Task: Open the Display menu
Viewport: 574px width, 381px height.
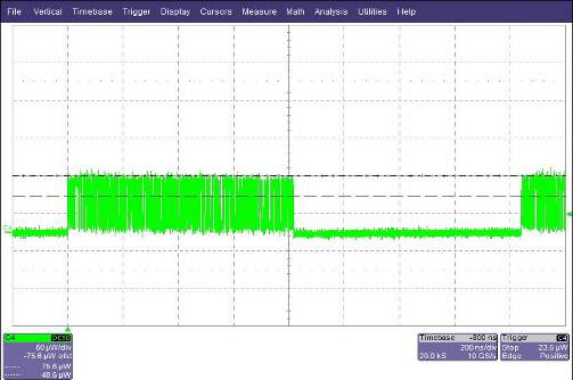Action: coord(175,12)
